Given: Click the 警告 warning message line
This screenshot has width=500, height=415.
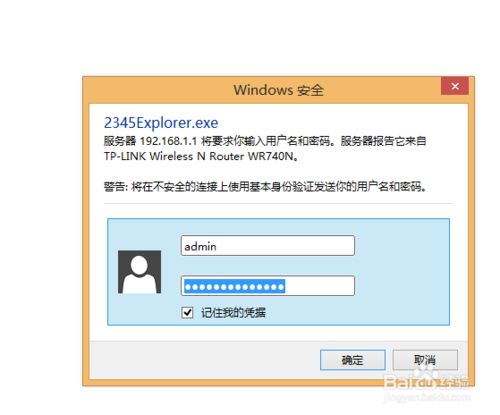Looking at the screenshot, I should (265, 186).
